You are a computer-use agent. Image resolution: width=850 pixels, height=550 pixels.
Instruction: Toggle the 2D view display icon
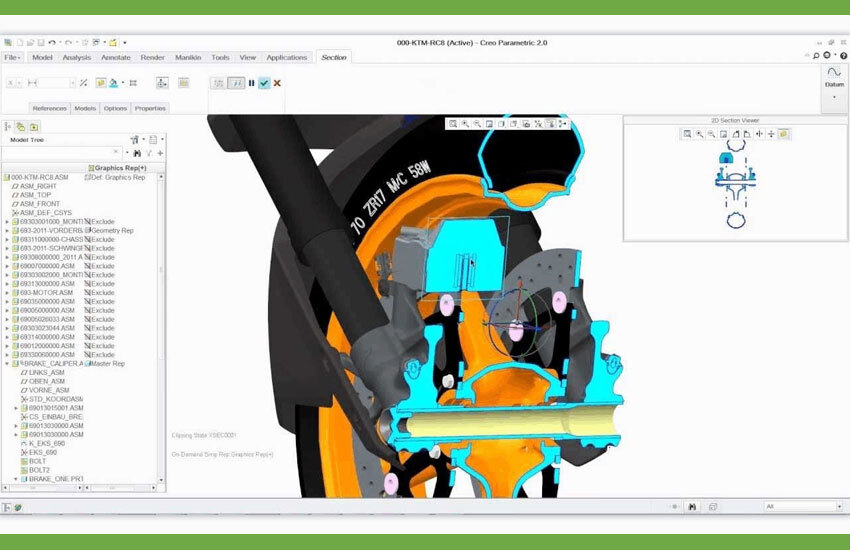pos(184,83)
